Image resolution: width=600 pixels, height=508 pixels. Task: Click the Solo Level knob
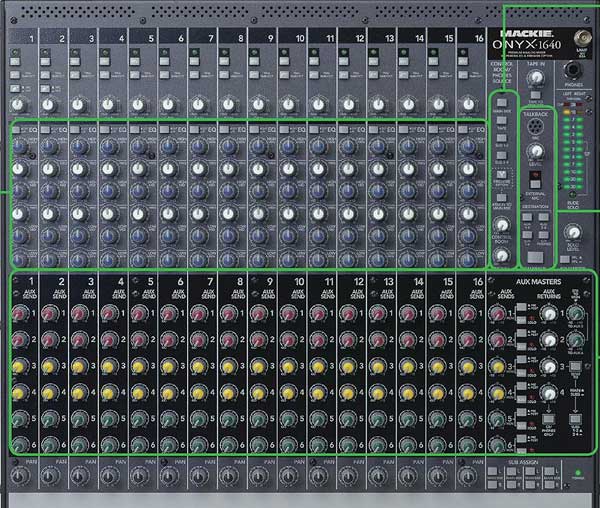573,232
